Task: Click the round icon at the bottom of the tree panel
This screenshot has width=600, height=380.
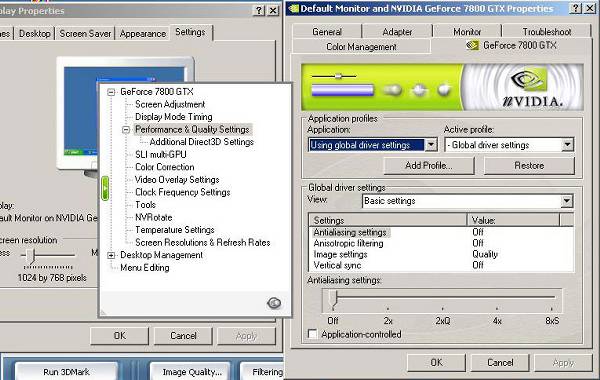Action: 274,303
